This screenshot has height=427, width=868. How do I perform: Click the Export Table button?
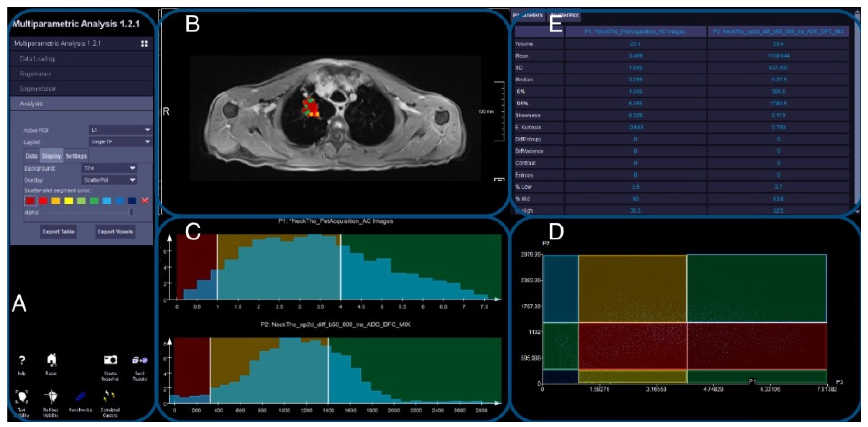[x=58, y=232]
